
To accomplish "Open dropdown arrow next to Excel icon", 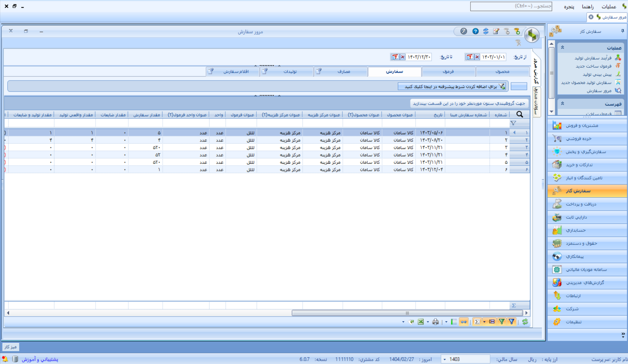I will [428, 322].
